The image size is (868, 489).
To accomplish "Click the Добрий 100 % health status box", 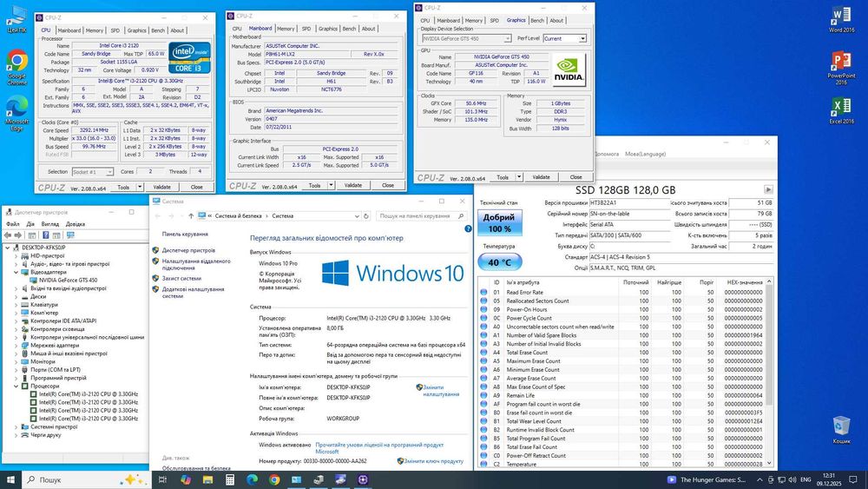I will point(499,223).
